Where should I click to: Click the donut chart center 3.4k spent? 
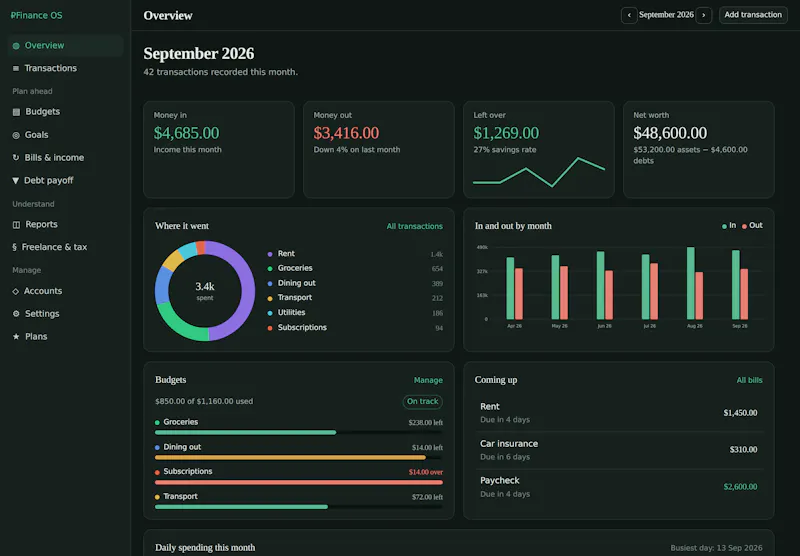[205, 291]
